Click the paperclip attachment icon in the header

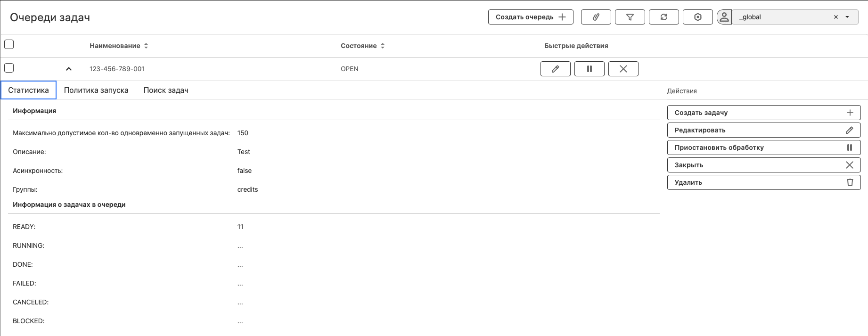(x=596, y=17)
